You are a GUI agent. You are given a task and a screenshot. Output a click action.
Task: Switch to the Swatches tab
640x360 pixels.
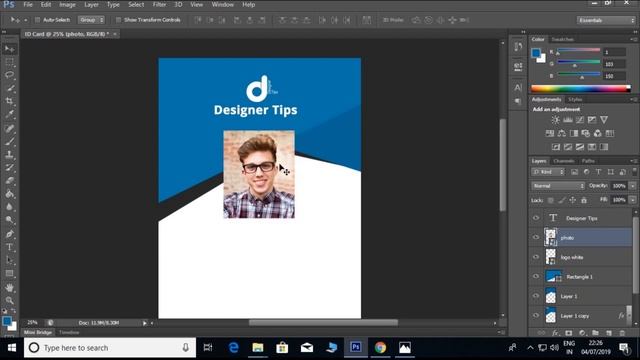click(562, 40)
